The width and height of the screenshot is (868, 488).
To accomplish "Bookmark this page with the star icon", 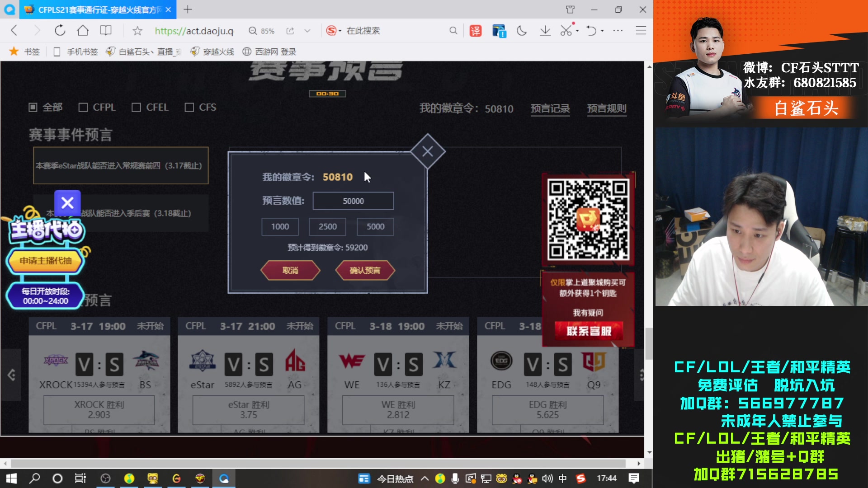I will click(137, 31).
